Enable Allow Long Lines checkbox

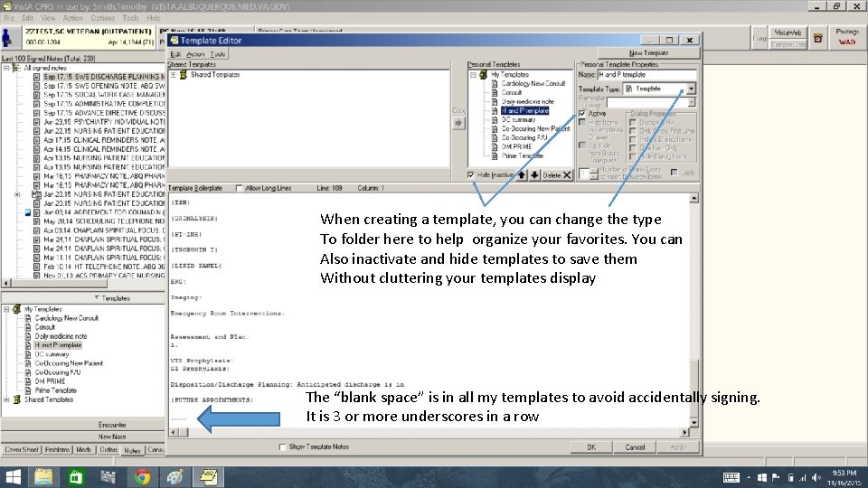tap(239, 188)
